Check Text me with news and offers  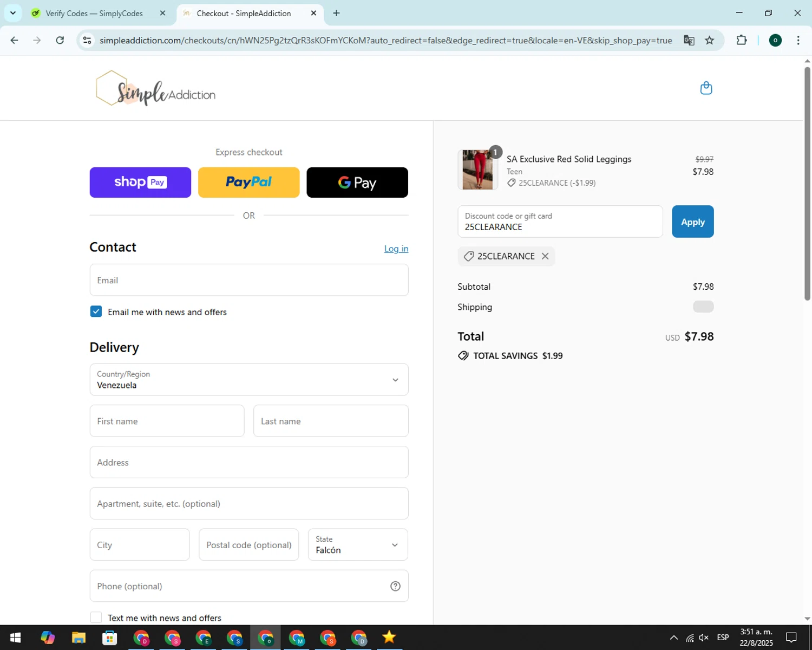tap(96, 617)
